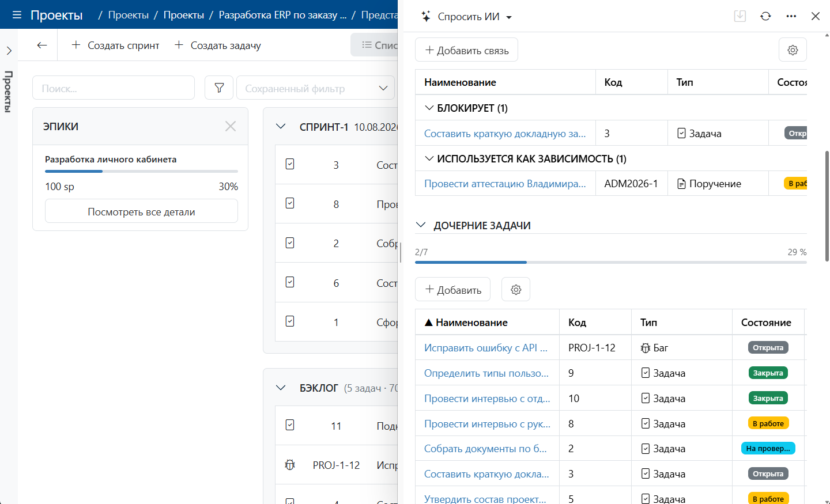Open the hamburger navigation menu

pos(17,15)
